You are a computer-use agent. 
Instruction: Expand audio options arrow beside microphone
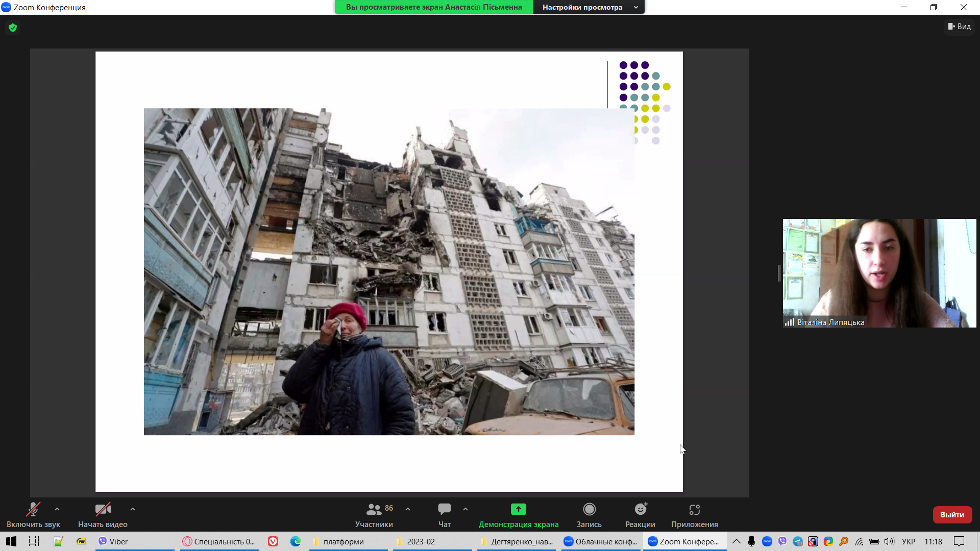click(x=57, y=509)
